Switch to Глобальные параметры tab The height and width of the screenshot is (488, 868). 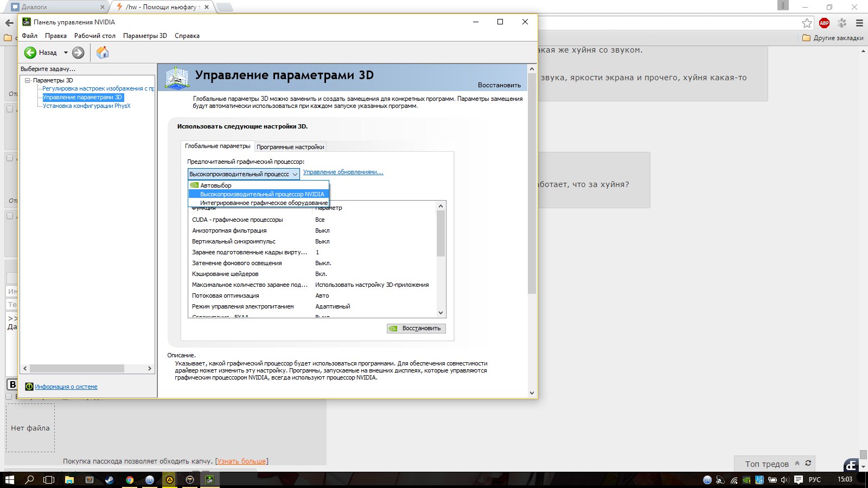point(218,146)
